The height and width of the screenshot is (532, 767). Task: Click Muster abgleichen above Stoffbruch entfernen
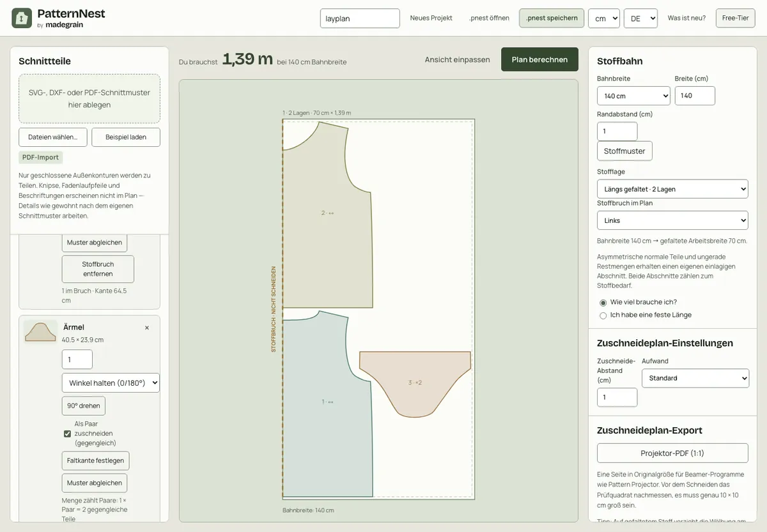click(x=95, y=243)
